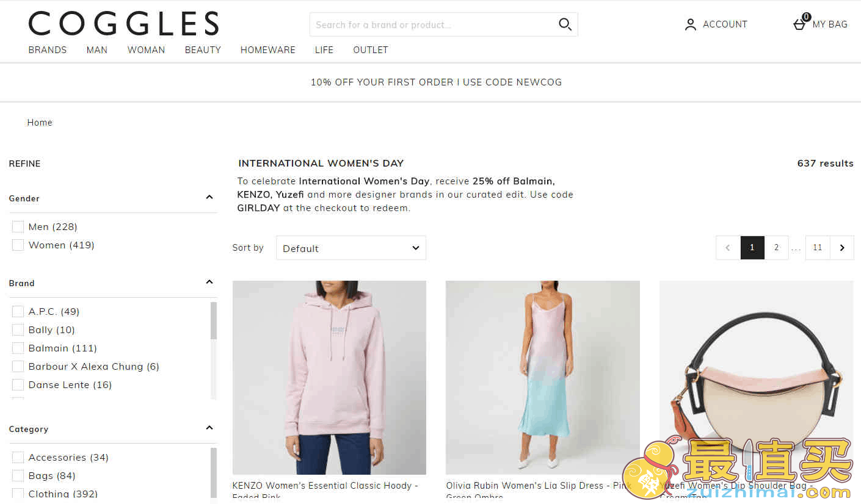Click the REFINE heading text

tap(25, 164)
